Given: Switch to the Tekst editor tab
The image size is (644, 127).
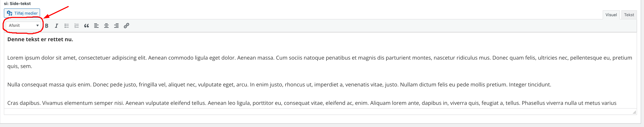Looking at the screenshot, I should (x=629, y=15).
